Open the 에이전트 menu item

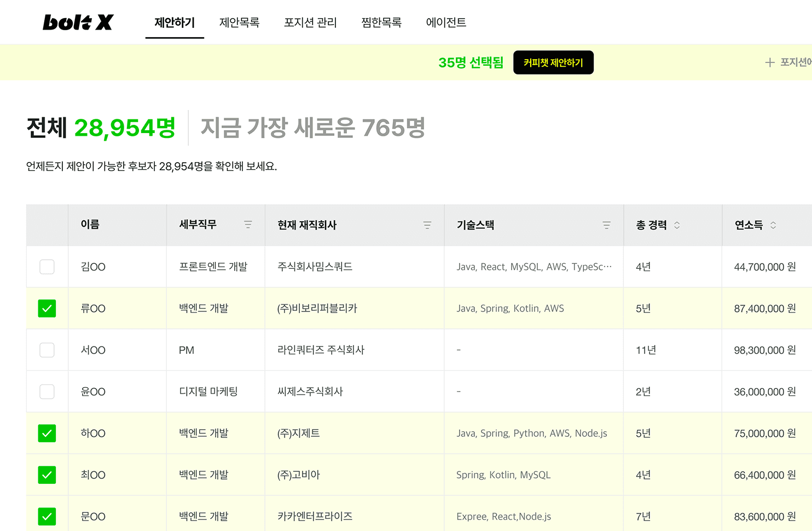pyautogui.click(x=446, y=22)
